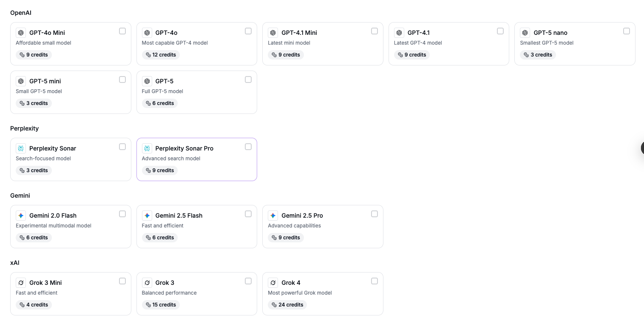
Task: Click the 'Affordable small model' description
Action: pyautogui.click(x=43, y=43)
